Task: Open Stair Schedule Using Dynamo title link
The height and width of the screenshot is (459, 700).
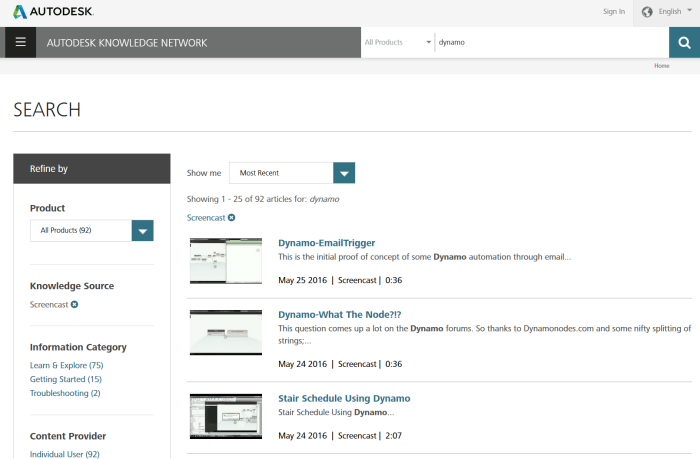Action: 343,398
